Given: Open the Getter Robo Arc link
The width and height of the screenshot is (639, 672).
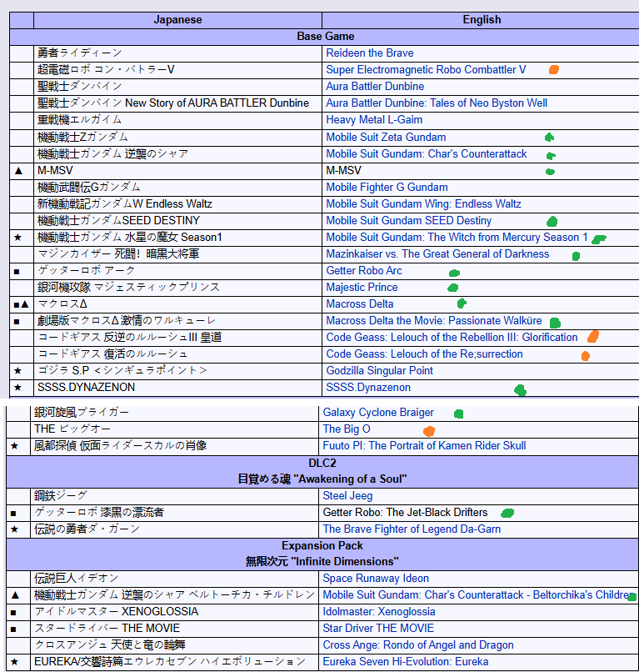Looking at the screenshot, I should tap(364, 271).
